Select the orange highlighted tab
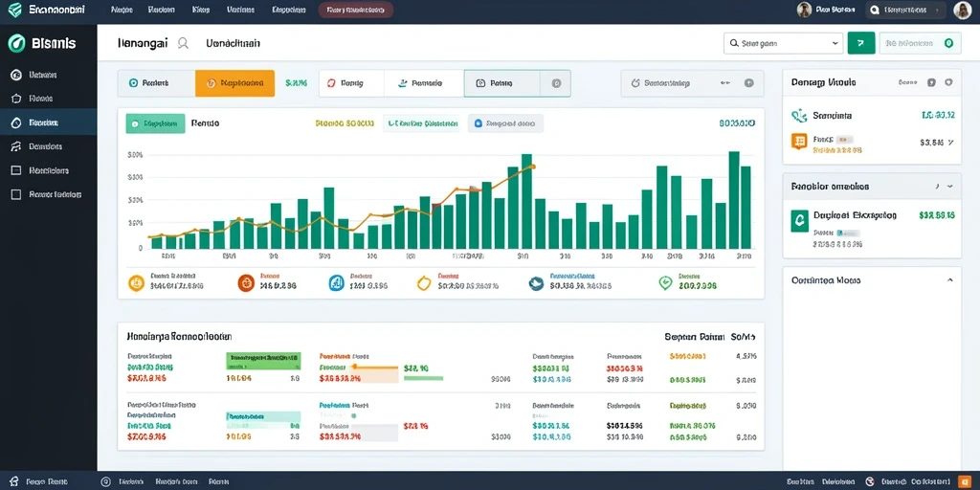Screen dimensions: 980x490 [x=235, y=83]
